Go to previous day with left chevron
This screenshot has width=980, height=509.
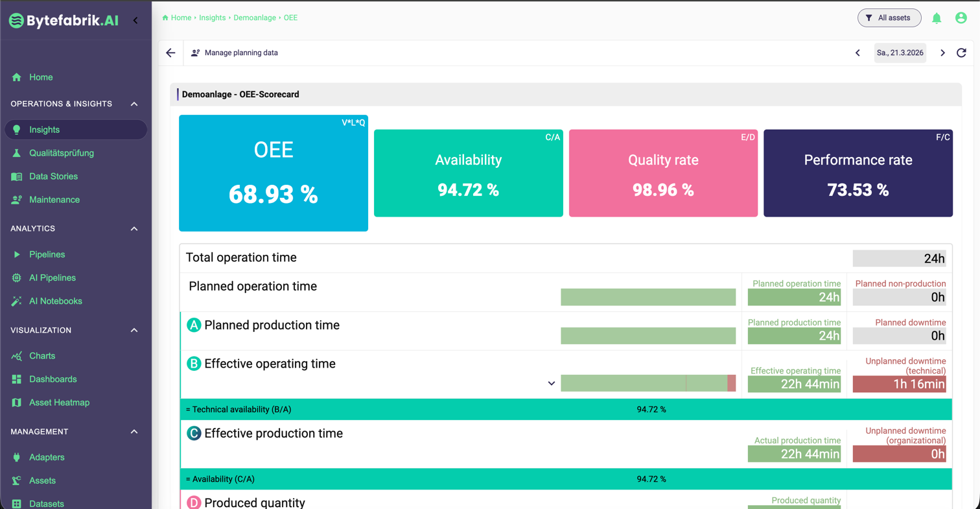(857, 53)
